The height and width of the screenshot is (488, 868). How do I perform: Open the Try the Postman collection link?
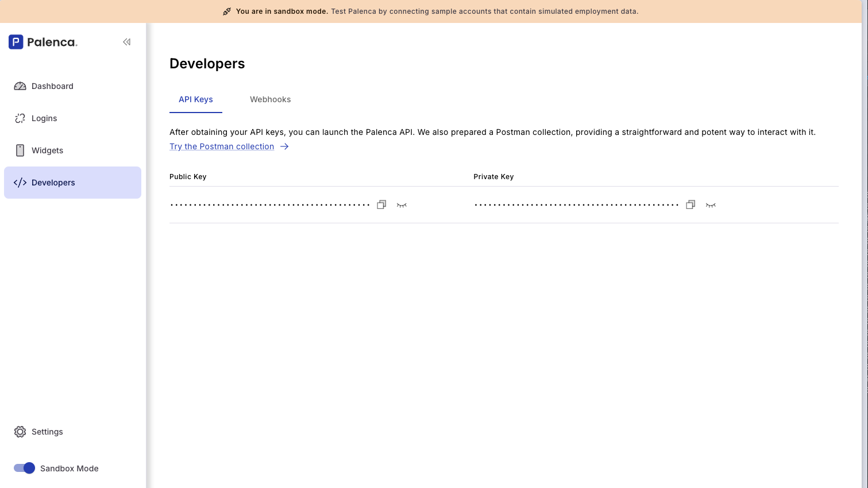(222, 146)
